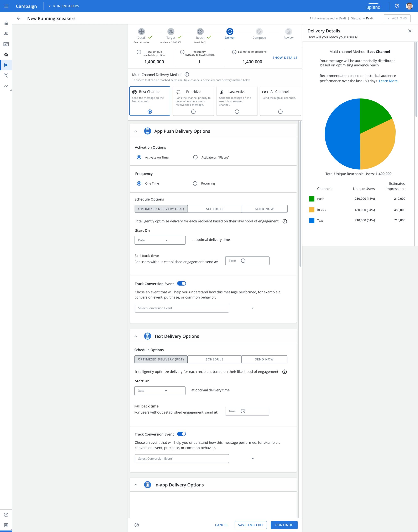Click the Detail step icon

coord(141,32)
